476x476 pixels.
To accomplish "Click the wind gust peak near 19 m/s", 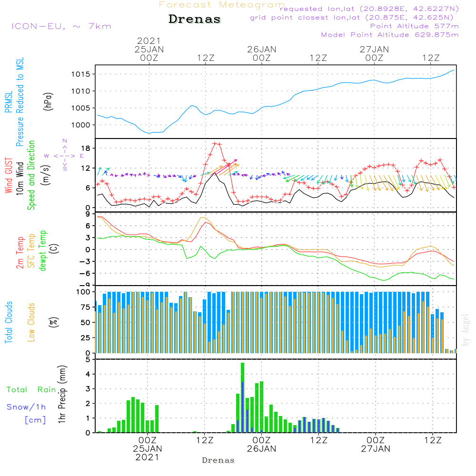I will 215,144.
